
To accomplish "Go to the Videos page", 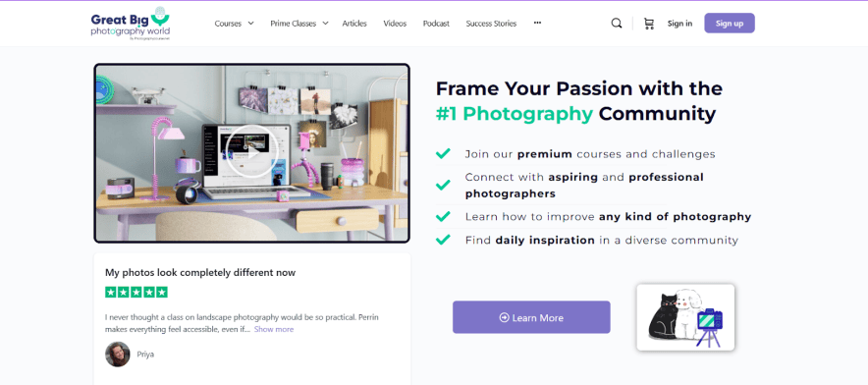I will click(395, 24).
